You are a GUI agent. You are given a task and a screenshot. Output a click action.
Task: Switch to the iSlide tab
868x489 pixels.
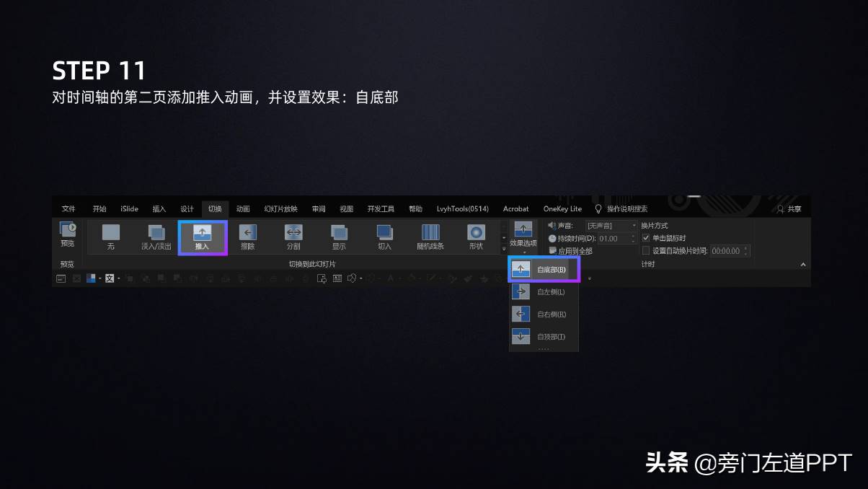click(129, 208)
